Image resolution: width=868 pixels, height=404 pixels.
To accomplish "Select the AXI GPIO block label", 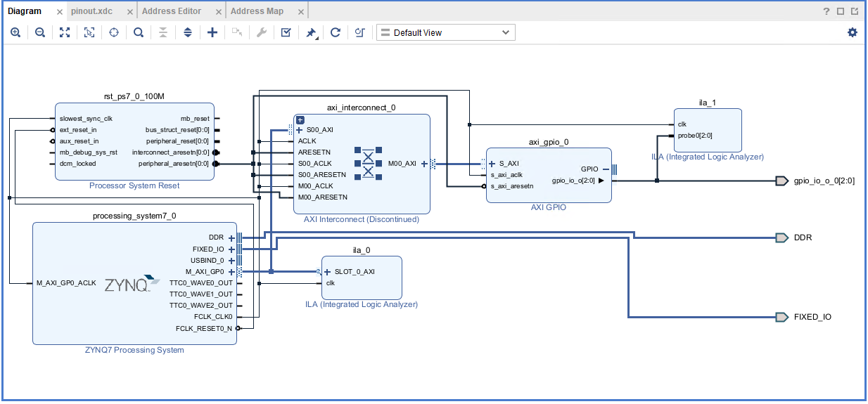I will coord(549,208).
